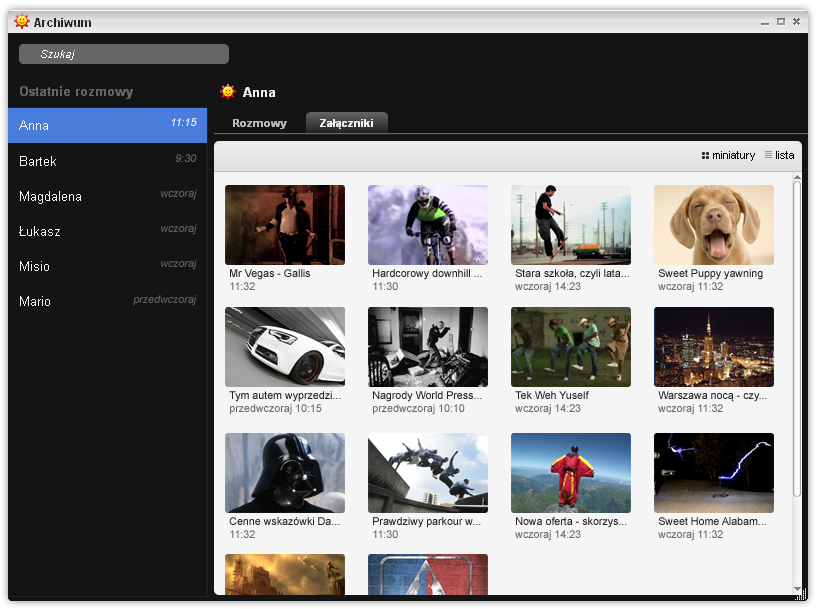Open the Cenne wskazówki Darth Vader thumbnail

tap(285, 473)
